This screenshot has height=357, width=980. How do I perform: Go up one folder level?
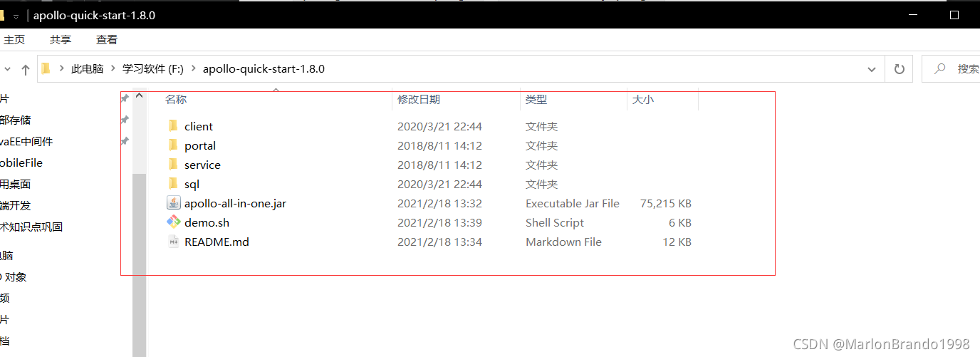pos(26,70)
